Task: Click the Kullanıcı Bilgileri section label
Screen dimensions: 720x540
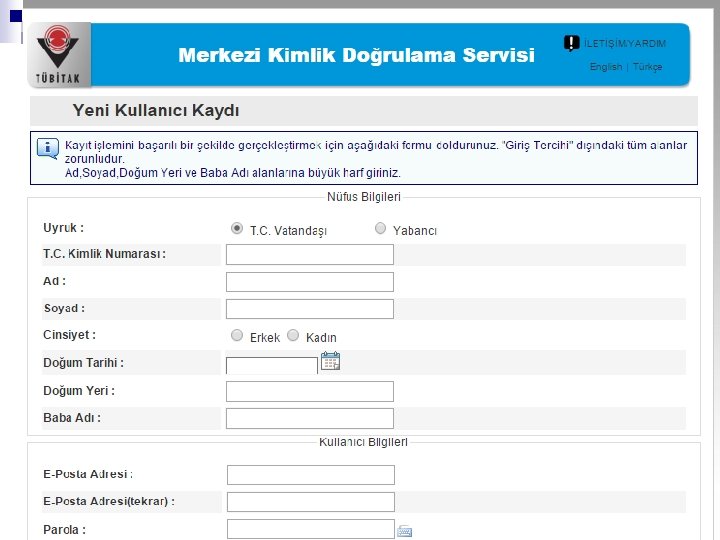Action: [363, 442]
